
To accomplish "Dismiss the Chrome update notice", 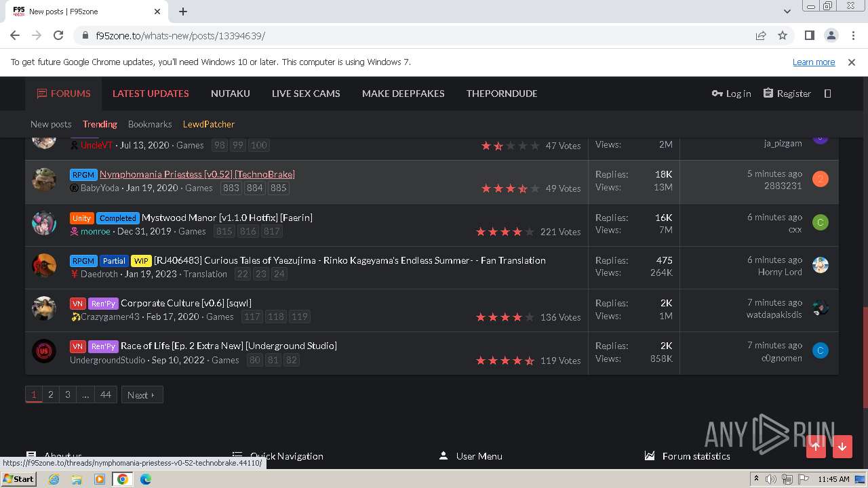I will coord(852,62).
